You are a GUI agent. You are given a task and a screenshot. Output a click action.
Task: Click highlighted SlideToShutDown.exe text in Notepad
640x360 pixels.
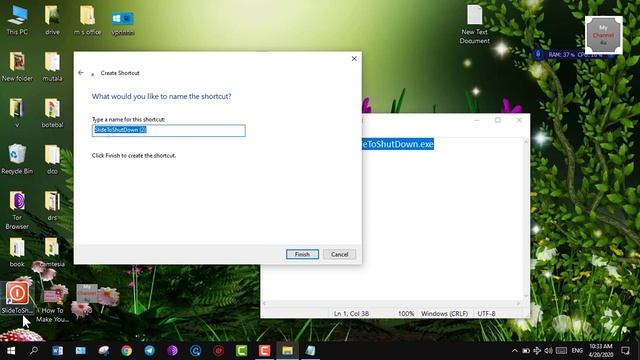click(398, 144)
